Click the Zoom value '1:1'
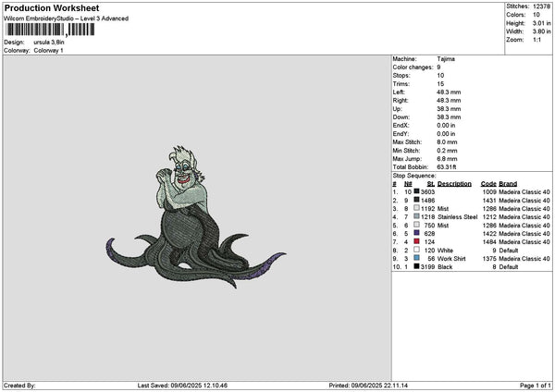The height and width of the screenshot is (392, 555). 536,40
